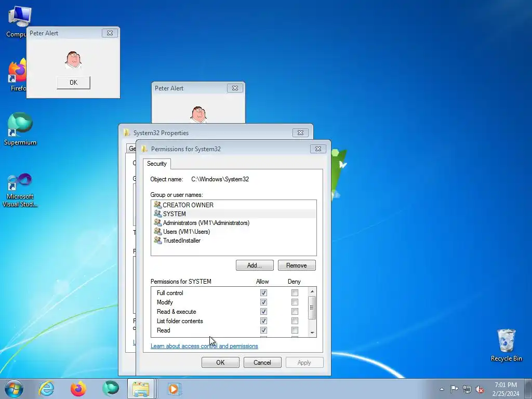532x399 pixels.
Task: Open the taskbar clock showing 7:01 PM
Action: point(506,389)
